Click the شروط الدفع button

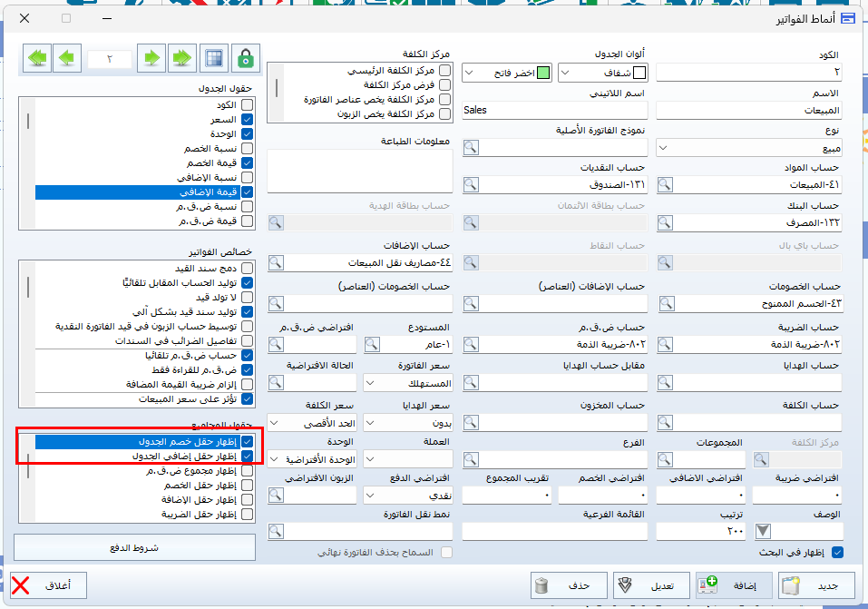(x=134, y=548)
